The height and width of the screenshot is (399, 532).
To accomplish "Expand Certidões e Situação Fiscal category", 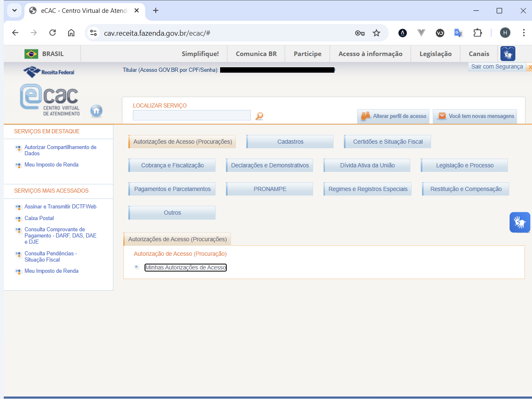I will 387,142.
